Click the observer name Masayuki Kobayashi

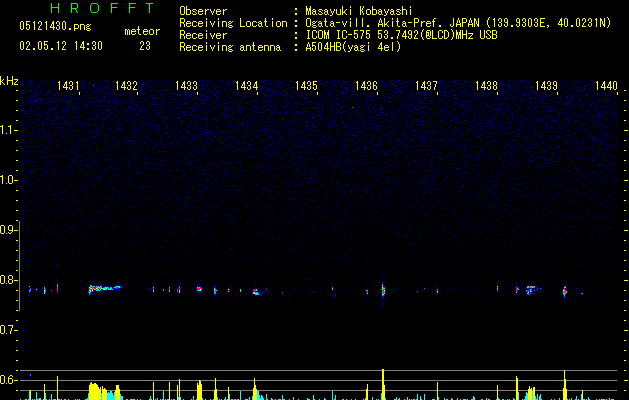pyautogui.click(x=359, y=11)
